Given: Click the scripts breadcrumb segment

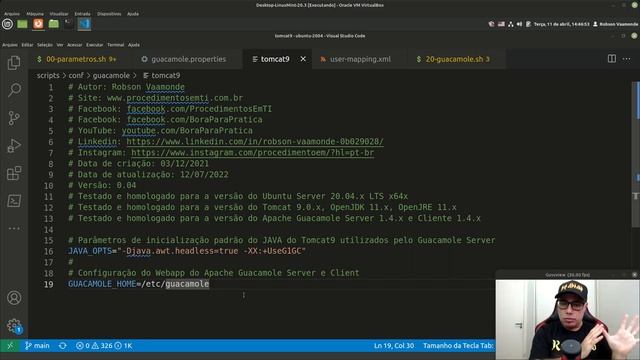Looking at the screenshot, I should (x=48, y=76).
